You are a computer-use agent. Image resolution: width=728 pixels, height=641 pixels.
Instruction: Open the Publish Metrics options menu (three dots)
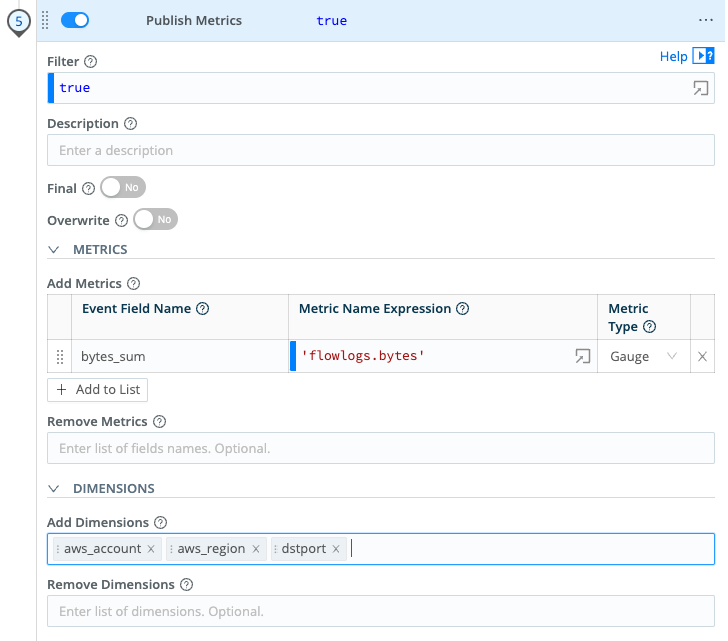point(705,20)
